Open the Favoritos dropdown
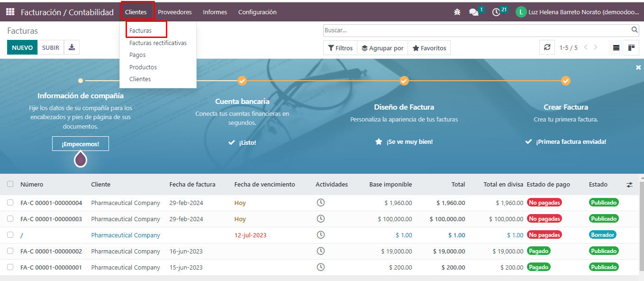The width and height of the screenshot is (644, 281). [x=429, y=48]
